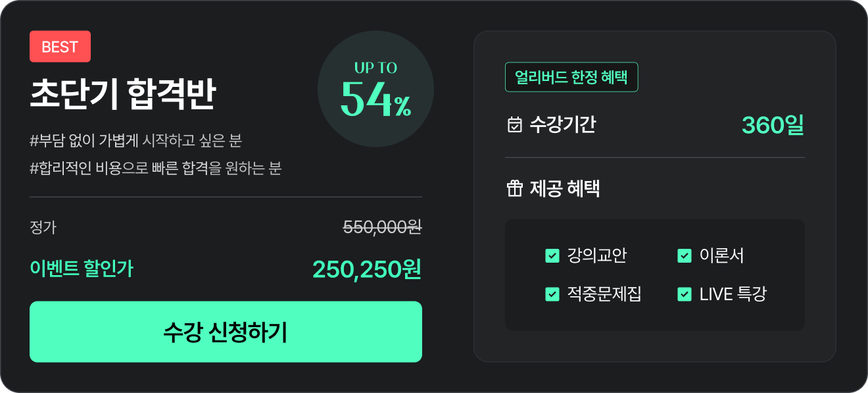
Task: Click the red BEST badge
Action: [60, 47]
